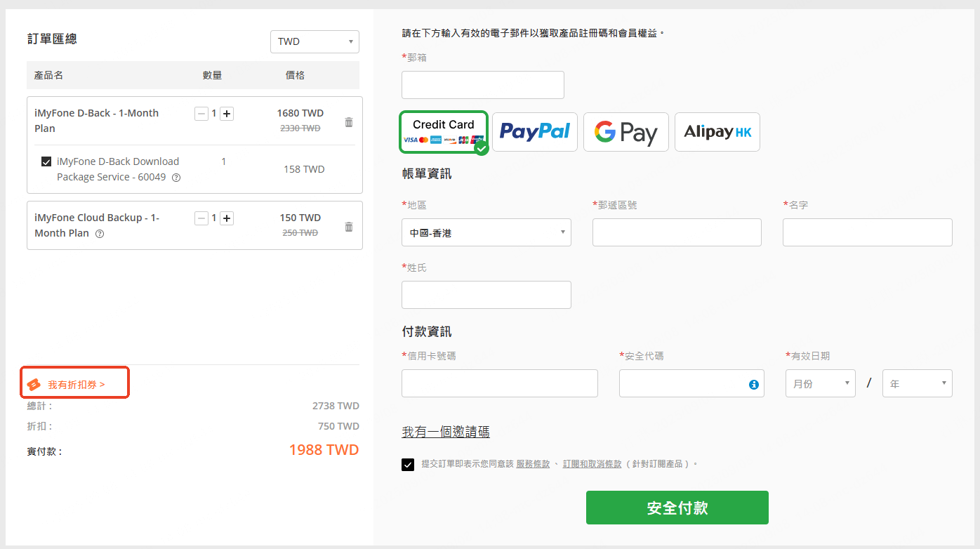Decrease Cloud Backup plan quantity
The width and height of the screenshot is (980, 549).
(x=201, y=218)
